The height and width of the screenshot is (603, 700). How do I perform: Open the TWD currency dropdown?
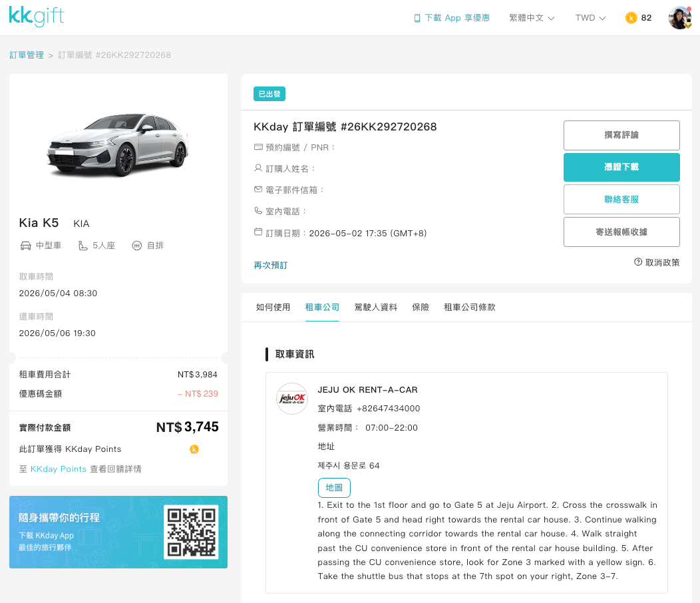(590, 18)
